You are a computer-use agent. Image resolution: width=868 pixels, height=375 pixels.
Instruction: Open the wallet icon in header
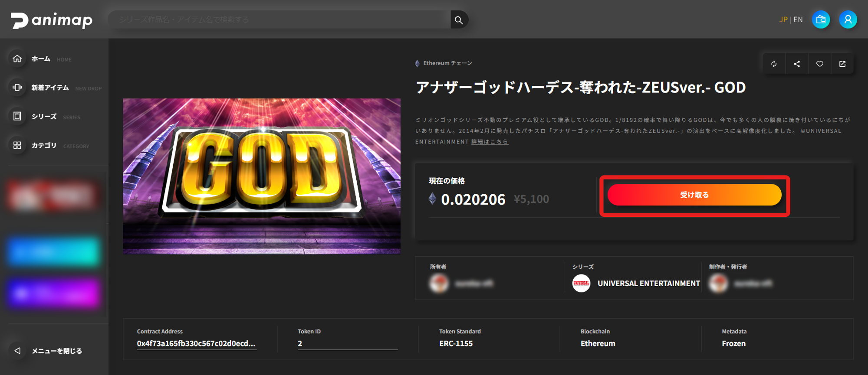point(821,20)
